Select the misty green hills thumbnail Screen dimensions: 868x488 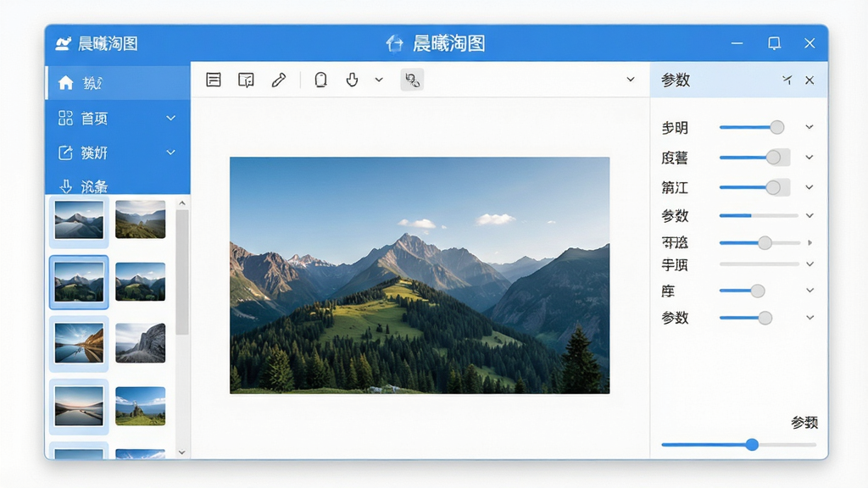click(x=140, y=219)
